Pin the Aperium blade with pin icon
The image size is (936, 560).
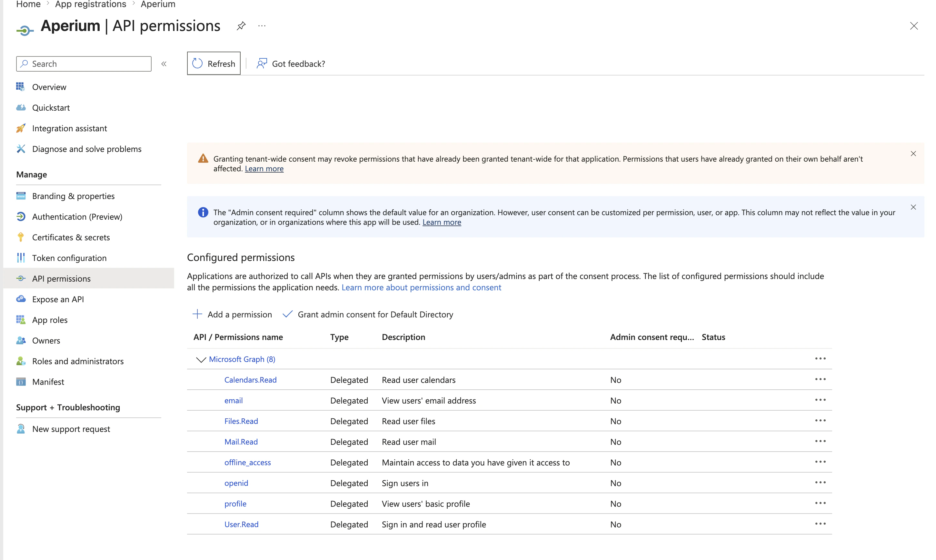pos(241,26)
